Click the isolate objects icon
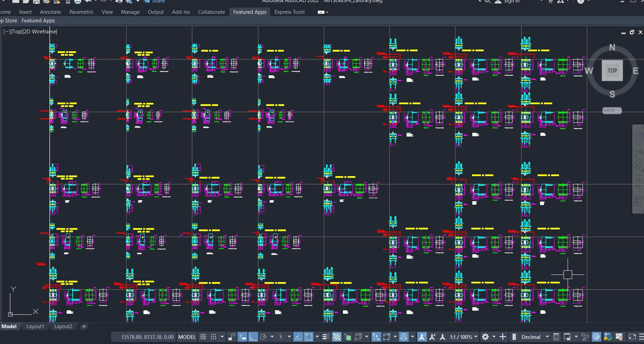 [585, 337]
